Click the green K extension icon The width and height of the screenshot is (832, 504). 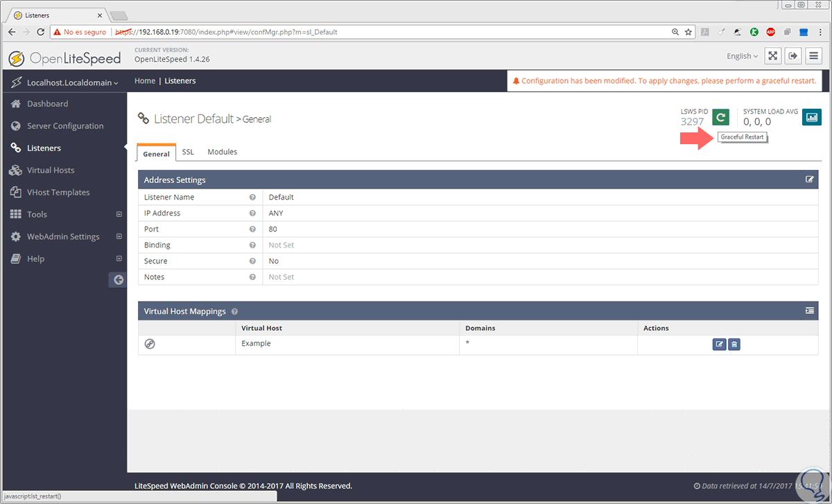[754, 32]
